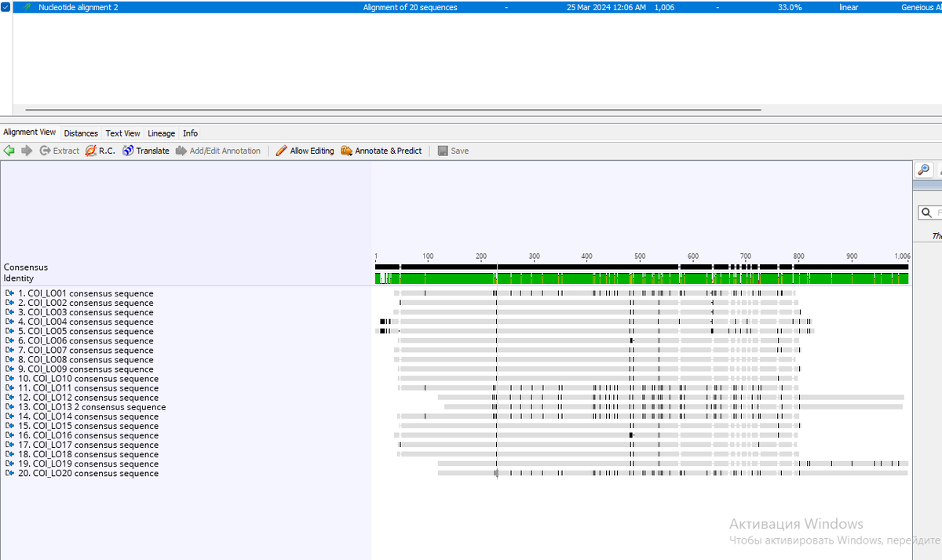Click the horizontal scrollbar under document table
Viewport: 942px width, 560px height.
coord(393,110)
